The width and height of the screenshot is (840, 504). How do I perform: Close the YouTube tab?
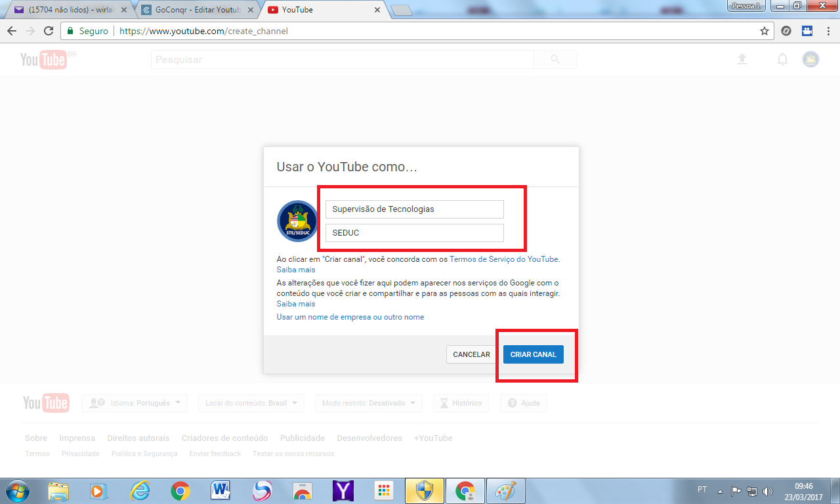click(377, 10)
